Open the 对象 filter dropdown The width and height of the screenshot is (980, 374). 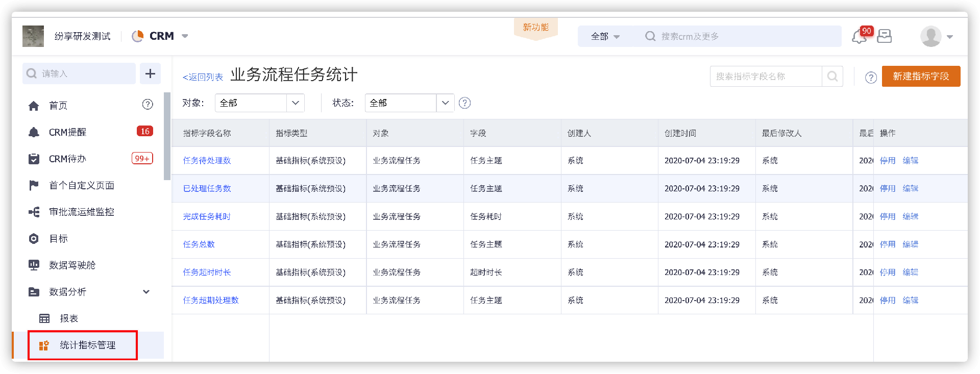(x=260, y=103)
